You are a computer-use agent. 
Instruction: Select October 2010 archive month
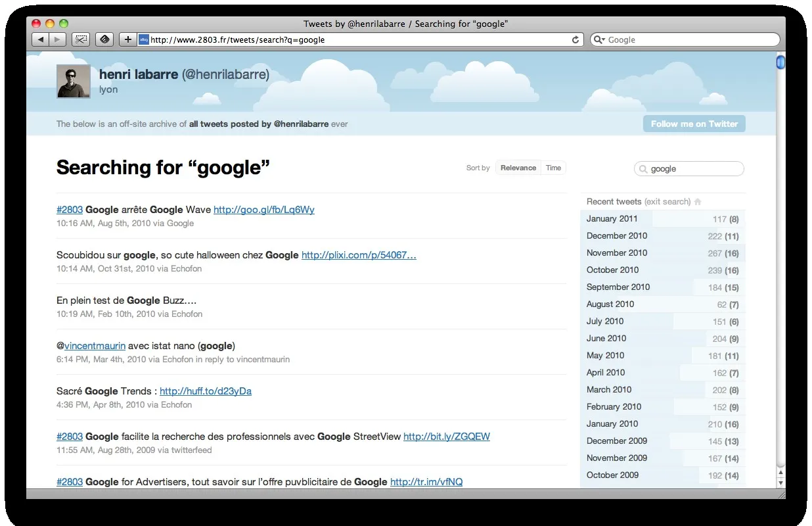(x=663, y=270)
